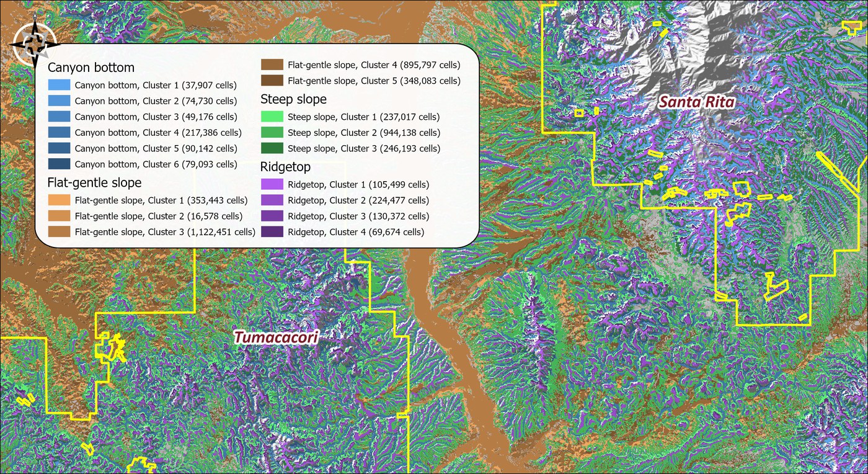Select the Flat-gentle slope Cluster 5 swatch
868x474 pixels.
point(272,81)
